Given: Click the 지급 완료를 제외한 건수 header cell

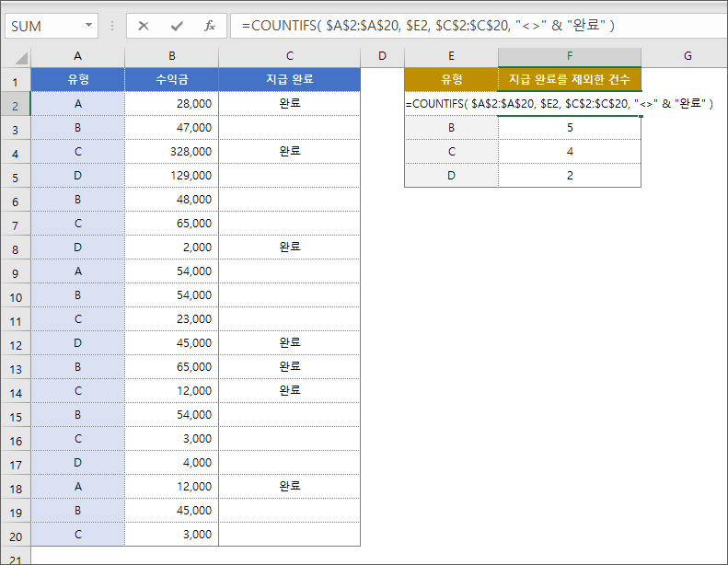Looking at the screenshot, I should 570,79.
